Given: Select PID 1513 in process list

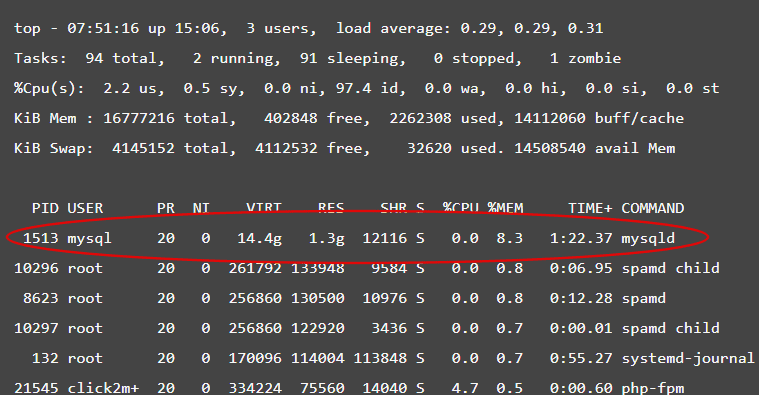Looking at the screenshot, I should pos(41,238).
